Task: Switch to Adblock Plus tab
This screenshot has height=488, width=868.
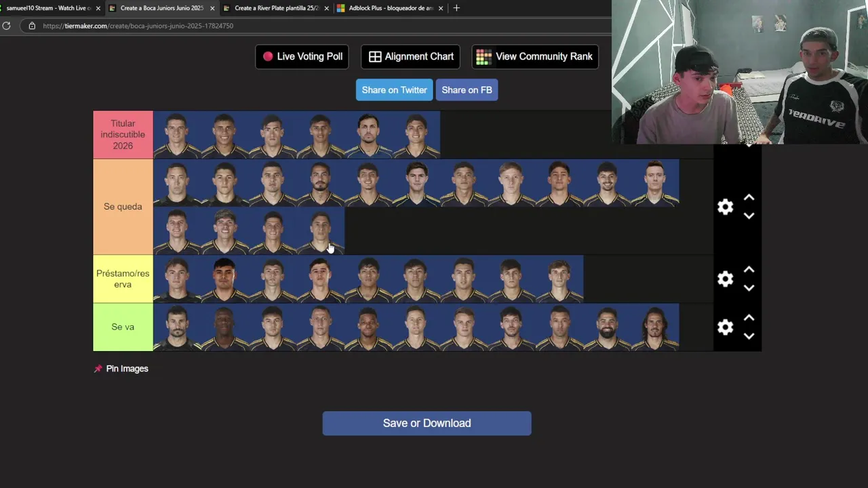Action: (391, 8)
